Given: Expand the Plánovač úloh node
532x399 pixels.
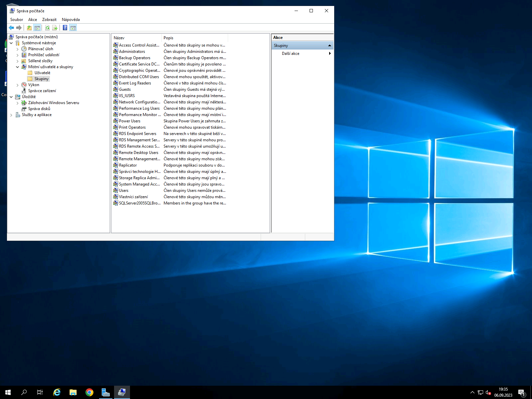Looking at the screenshot, I should (18, 49).
